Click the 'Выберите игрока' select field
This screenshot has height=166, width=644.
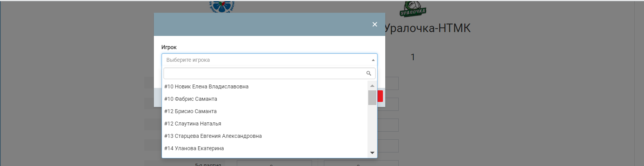[x=266, y=60]
